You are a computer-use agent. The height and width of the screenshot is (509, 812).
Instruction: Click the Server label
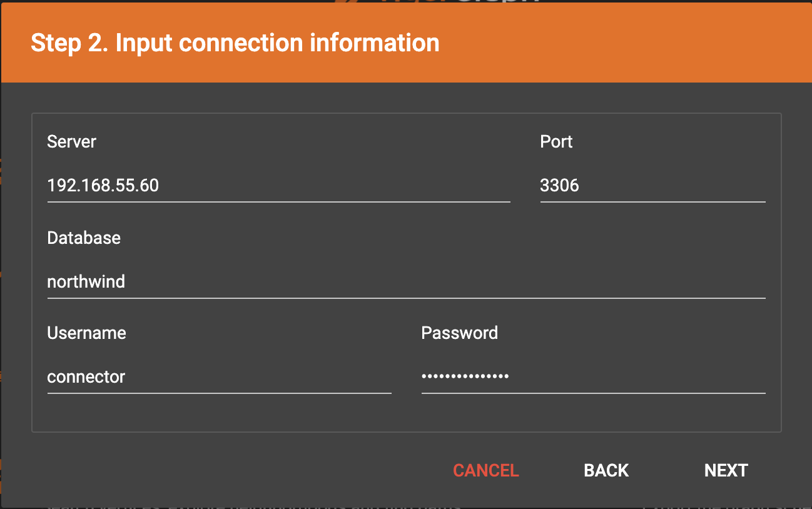tap(71, 142)
